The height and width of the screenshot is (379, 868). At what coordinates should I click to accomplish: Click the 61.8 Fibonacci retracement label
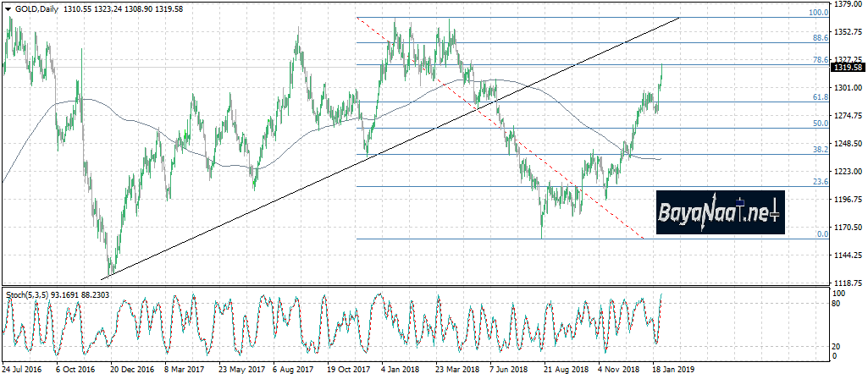tap(819, 97)
